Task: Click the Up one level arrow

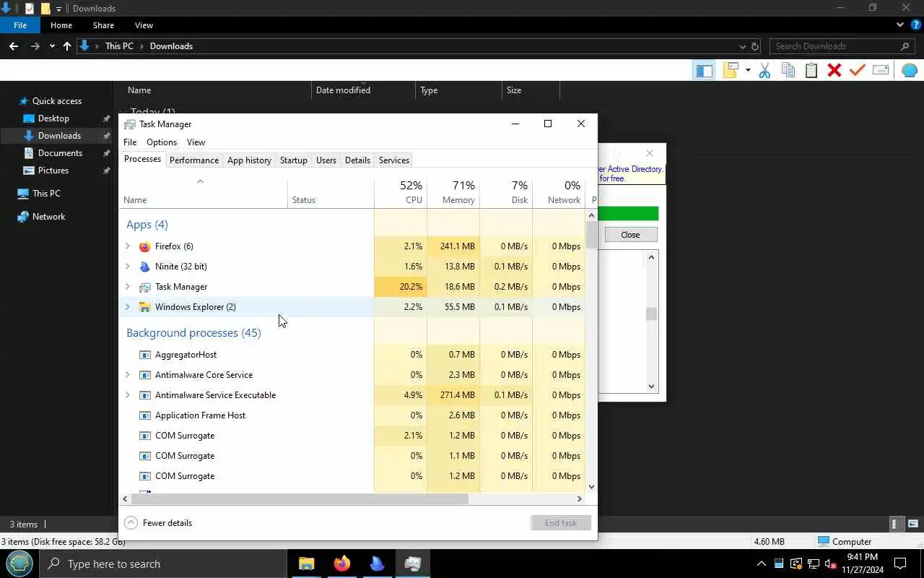Action: tap(67, 46)
